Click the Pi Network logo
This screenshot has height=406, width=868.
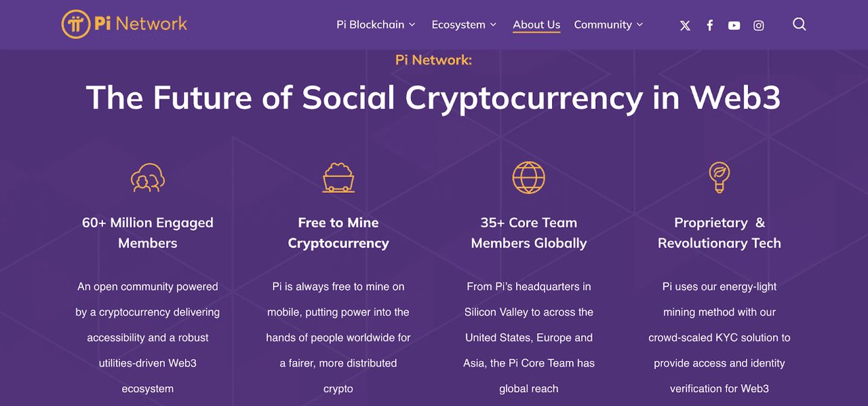point(123,24)
